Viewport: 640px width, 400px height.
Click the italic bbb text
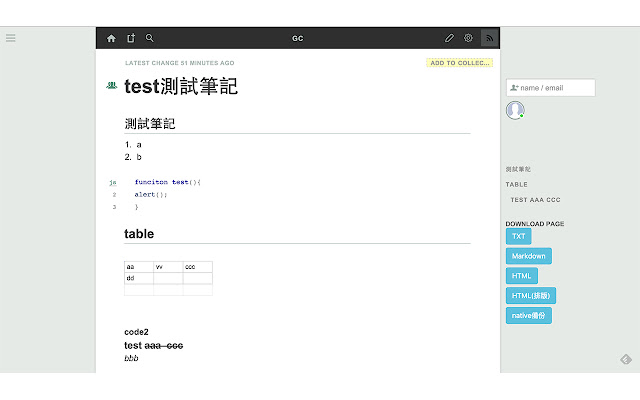(x=131, y=358)
